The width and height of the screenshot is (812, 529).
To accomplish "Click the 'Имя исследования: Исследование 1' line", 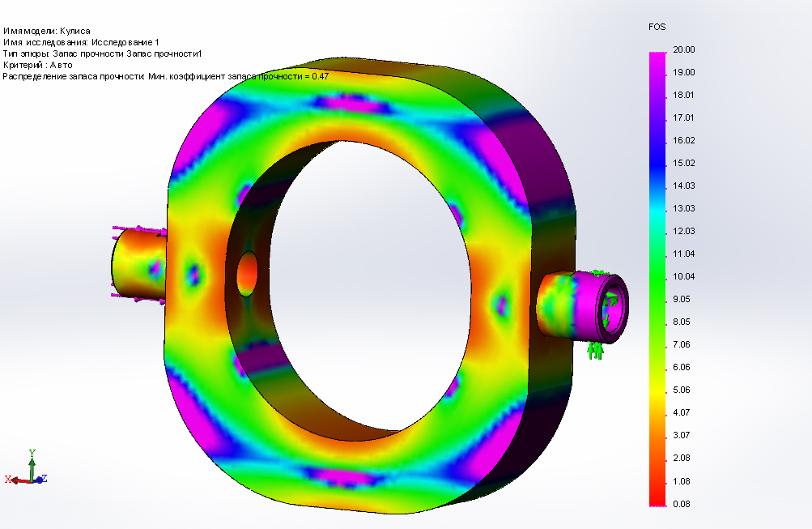I will click(x=81, y=42).
